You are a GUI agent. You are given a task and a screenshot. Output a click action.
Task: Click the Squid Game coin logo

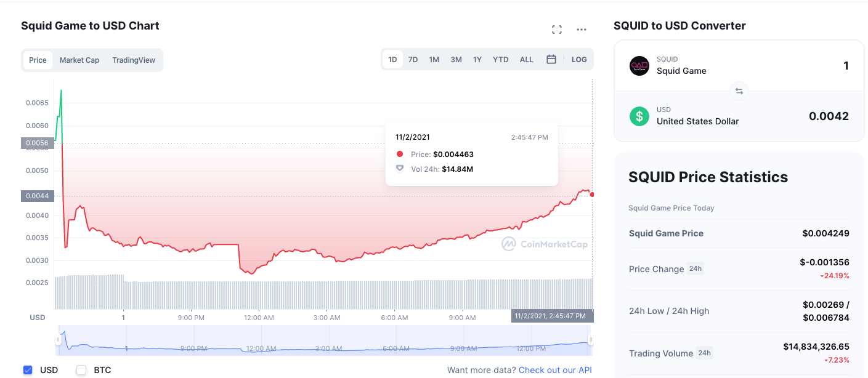pos(639,65)
